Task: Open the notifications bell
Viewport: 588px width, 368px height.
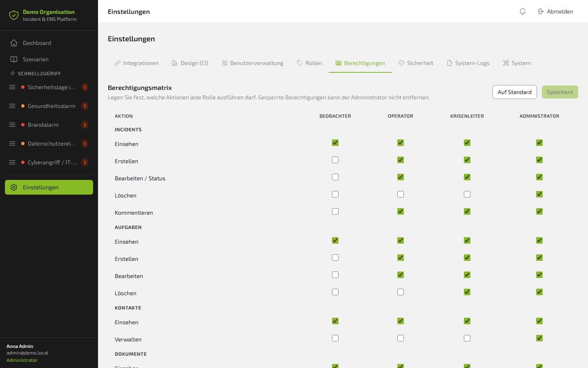Action: (523, 11)
